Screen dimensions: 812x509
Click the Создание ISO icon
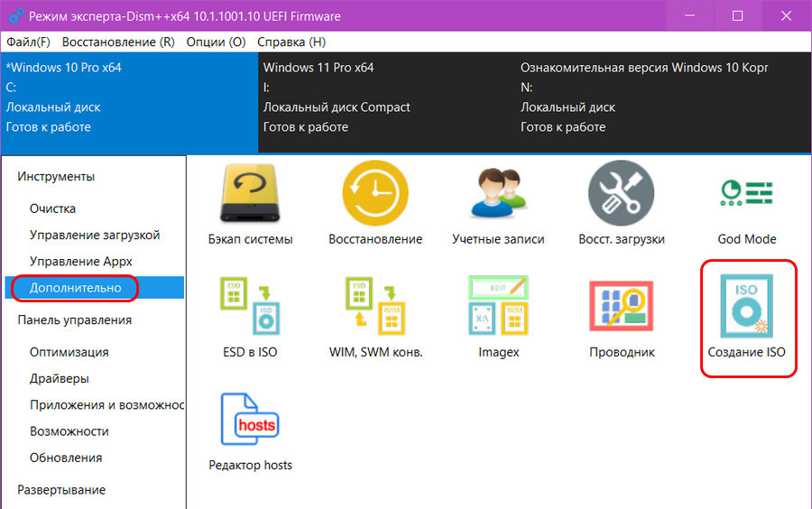click(x=747, y=306)
